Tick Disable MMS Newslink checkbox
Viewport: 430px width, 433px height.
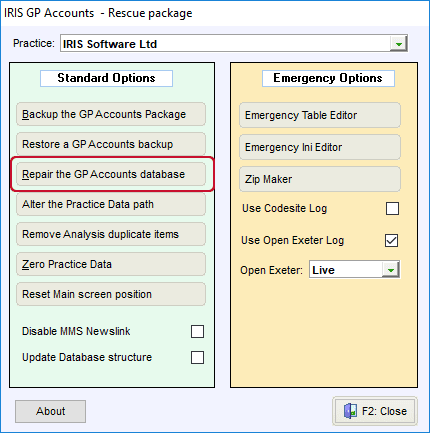197,331
